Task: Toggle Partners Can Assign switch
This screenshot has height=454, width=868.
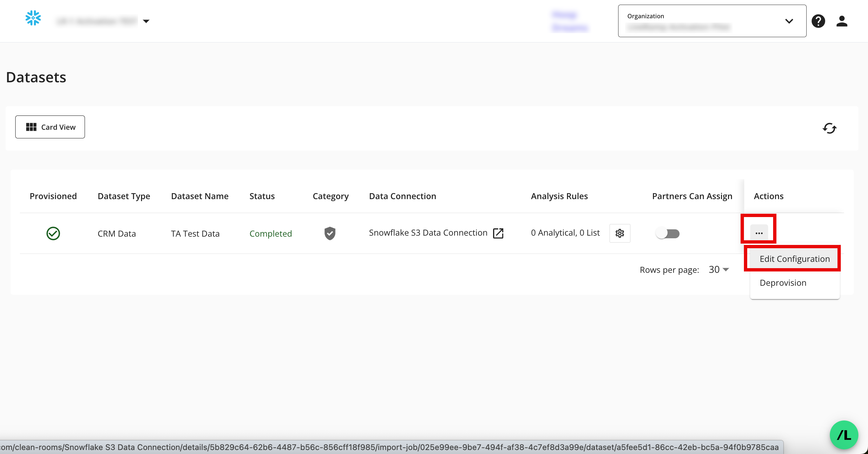Action: tap(668, 233)
